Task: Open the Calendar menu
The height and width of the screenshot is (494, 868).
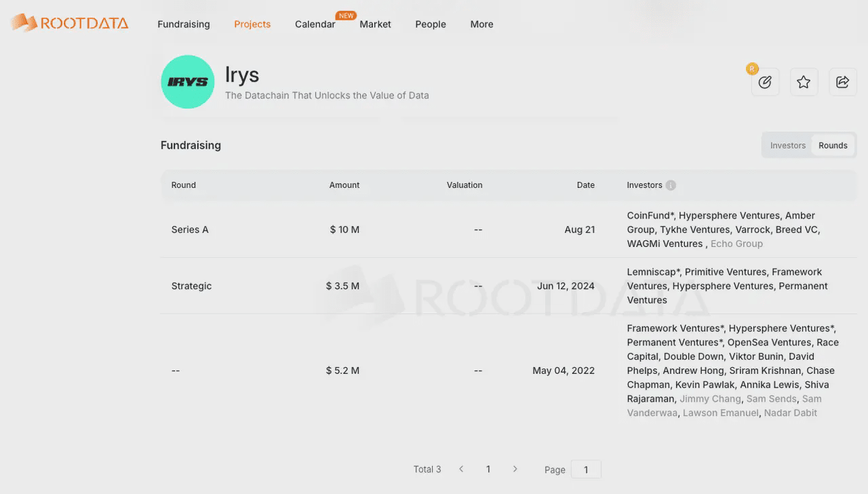Action: [315, 24]
